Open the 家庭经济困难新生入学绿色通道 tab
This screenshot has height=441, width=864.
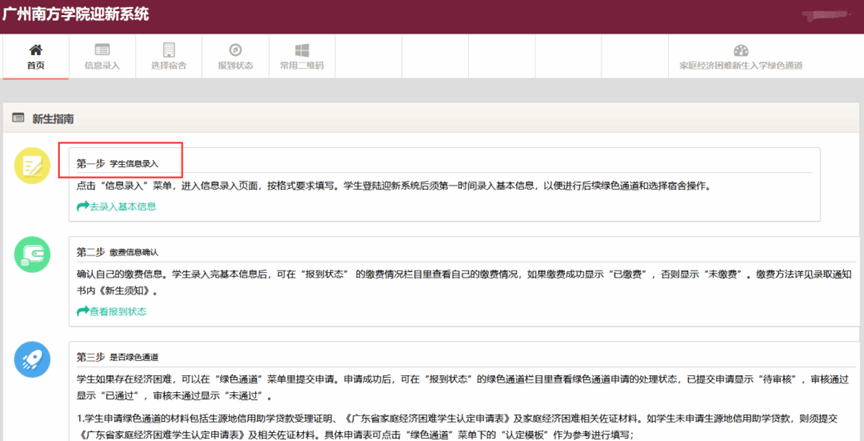pos(740,50)
